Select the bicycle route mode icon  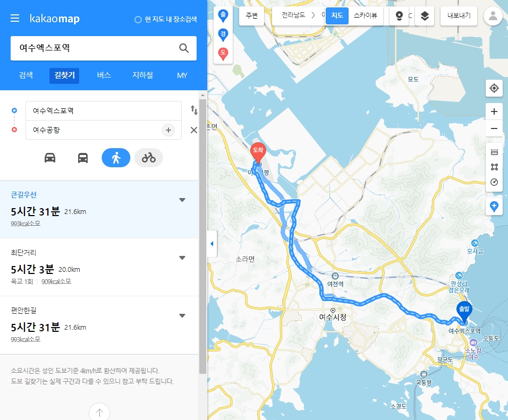pos(149,158)
